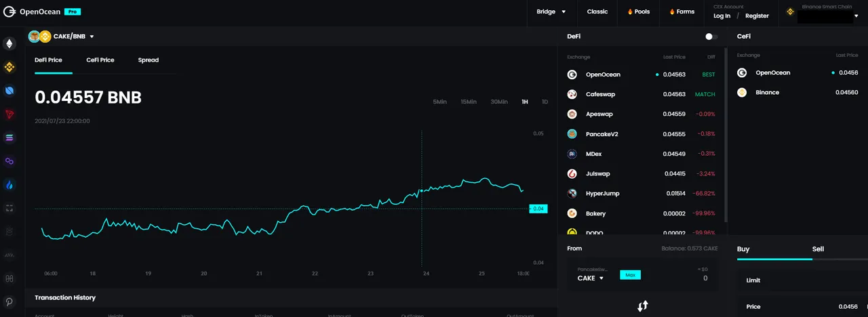Click the HyperJump -66.82% diff value

(704, 194)
